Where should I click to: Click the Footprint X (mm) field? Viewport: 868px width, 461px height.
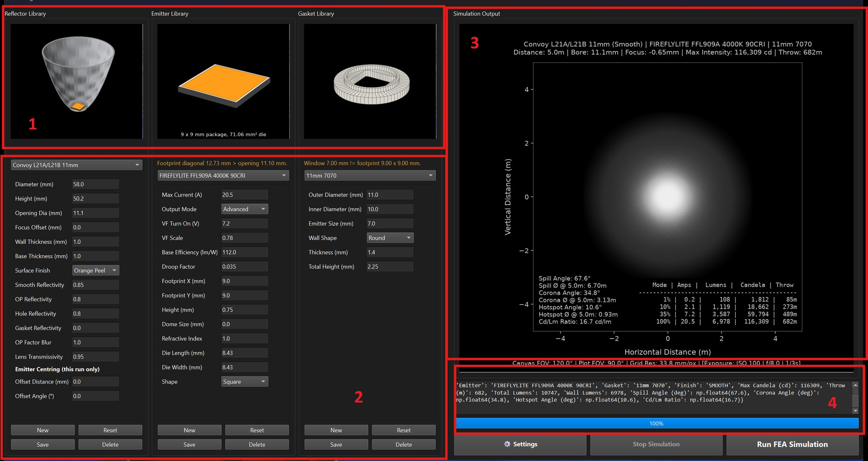[x=245, y=281]
